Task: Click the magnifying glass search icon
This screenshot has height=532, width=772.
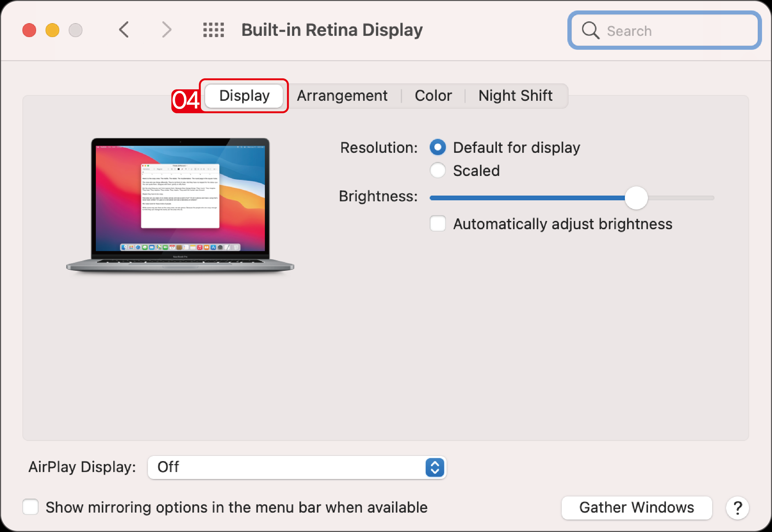Action: point(590,31)
